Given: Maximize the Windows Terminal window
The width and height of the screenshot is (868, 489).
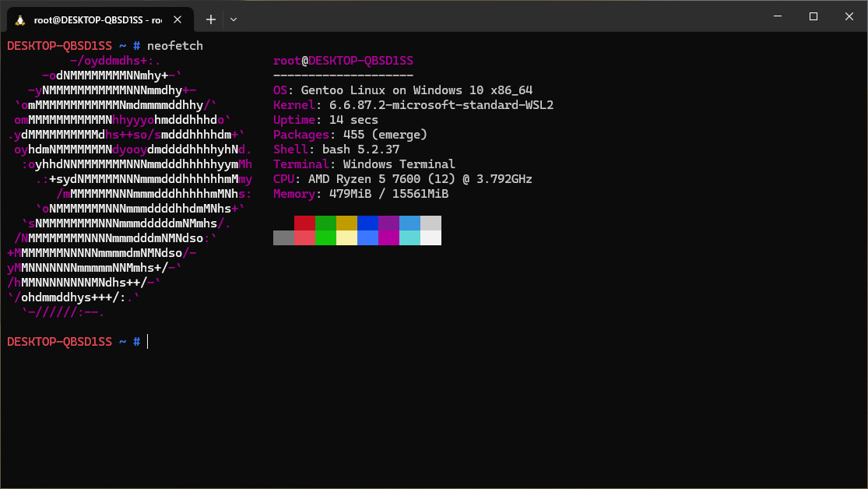Looking at the screenshot, I should tap(814, 16).
